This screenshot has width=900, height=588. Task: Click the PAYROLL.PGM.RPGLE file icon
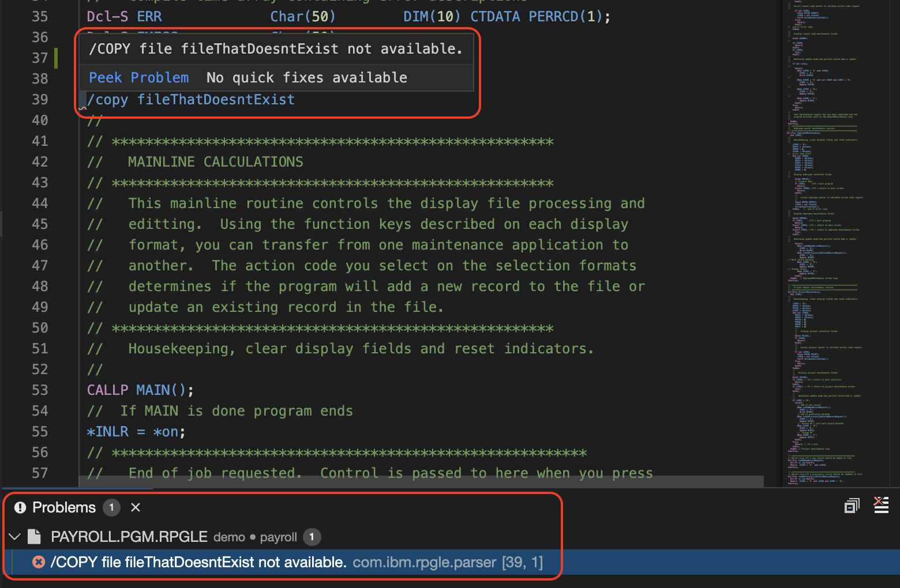click(x=35, y=537)
